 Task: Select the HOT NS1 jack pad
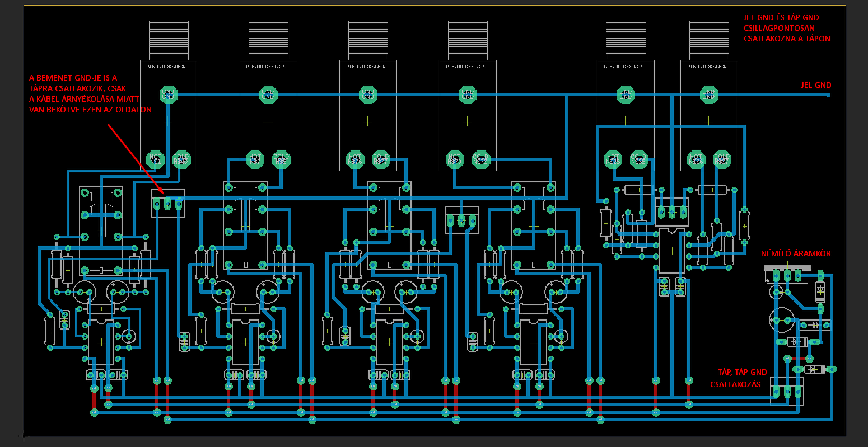click(x=155, y=159)
